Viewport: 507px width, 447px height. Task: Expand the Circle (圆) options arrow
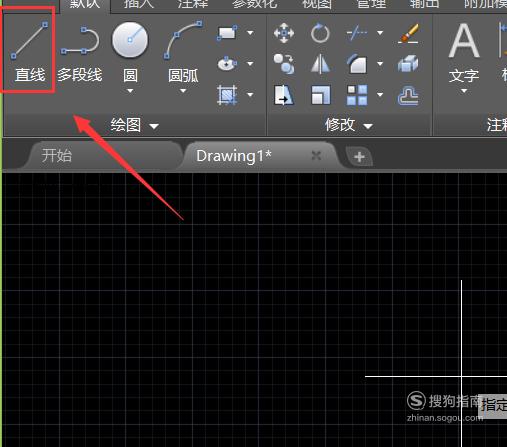point(130,91)
